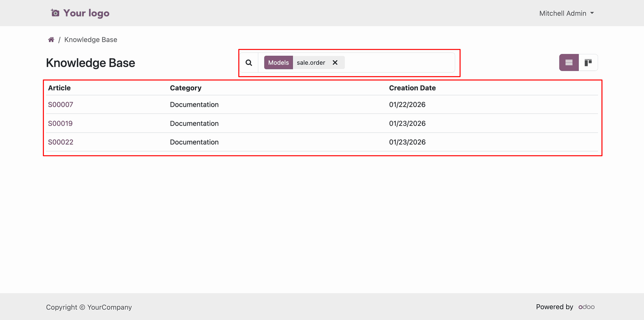The image size is (644, 320).
Task: Open the article S00007
Action: tap(61, 105)
